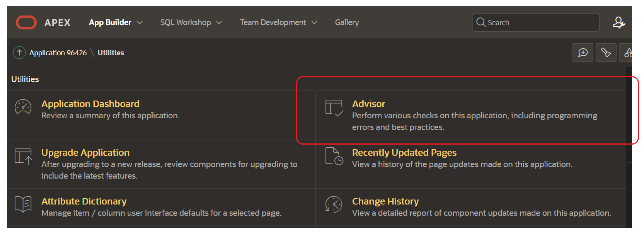Click the Oracle APEX logo icon

(26, 22)
